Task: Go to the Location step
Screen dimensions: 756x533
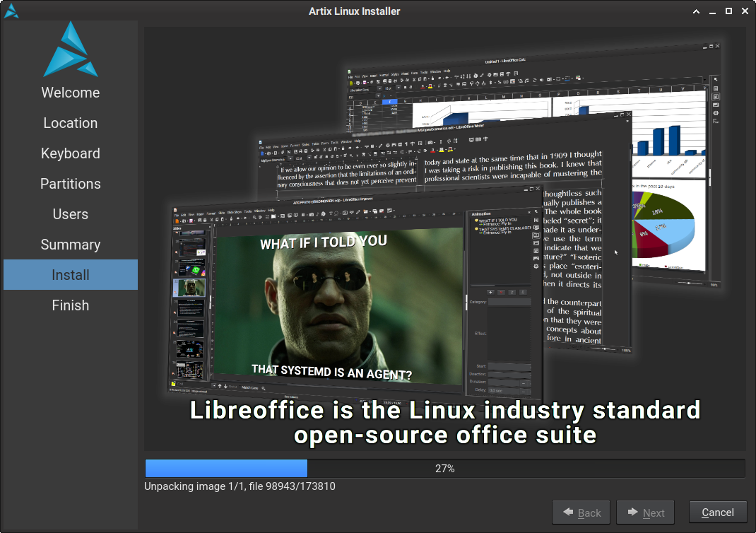Action: (70, 123)
